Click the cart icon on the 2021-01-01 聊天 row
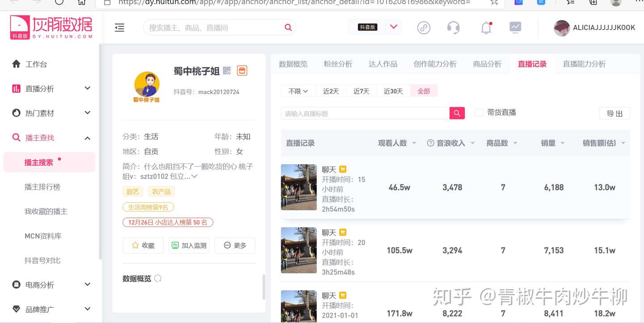Screen dimensions: 644x323 point(343,296)
